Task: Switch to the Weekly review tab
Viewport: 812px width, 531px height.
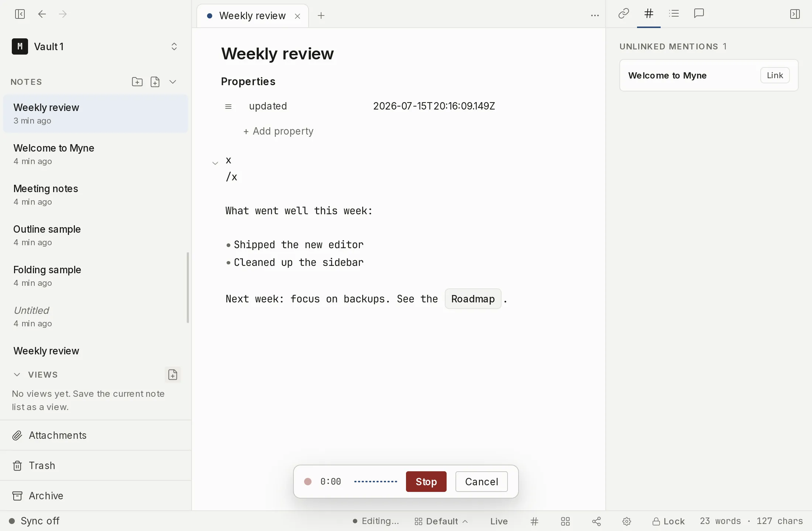Action: tap(252, 15)
